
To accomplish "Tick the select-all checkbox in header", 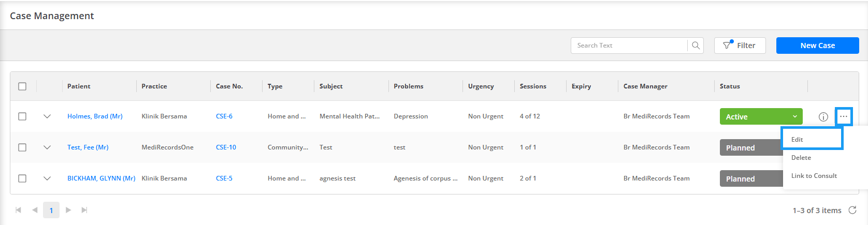I will tap(22, 86).
